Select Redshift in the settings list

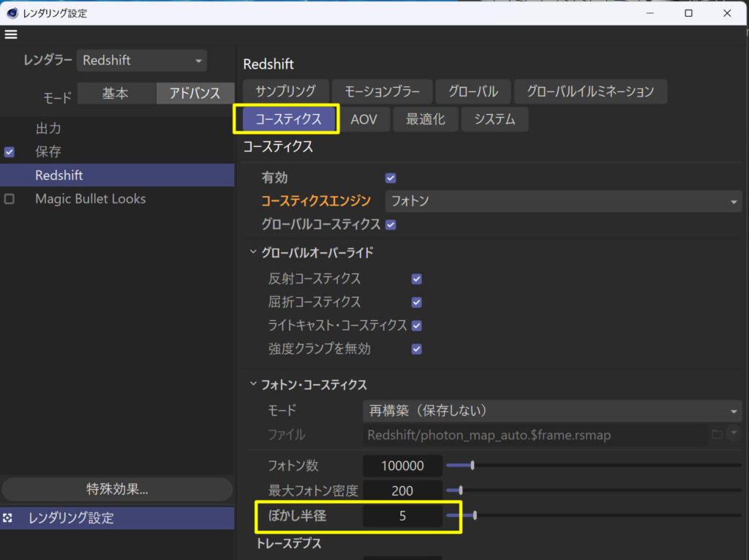117,175
